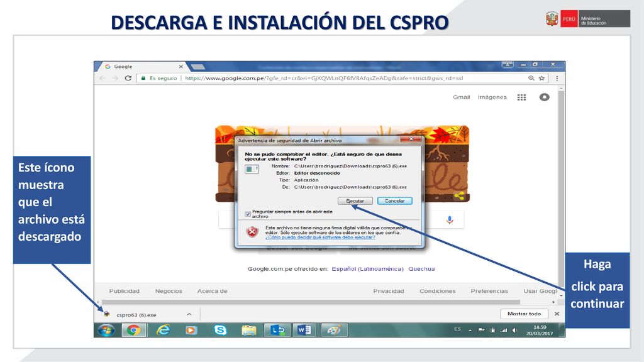Open Paint from the taskbar
644x362 pixels.
[x=333, y=330]
